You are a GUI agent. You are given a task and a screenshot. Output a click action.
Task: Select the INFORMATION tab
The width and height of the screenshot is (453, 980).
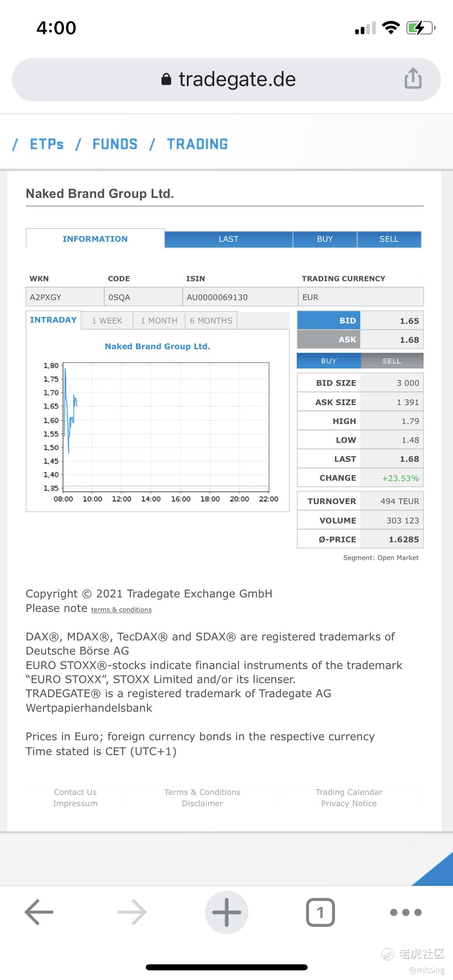pyautogui.click(x=95, y=239)
